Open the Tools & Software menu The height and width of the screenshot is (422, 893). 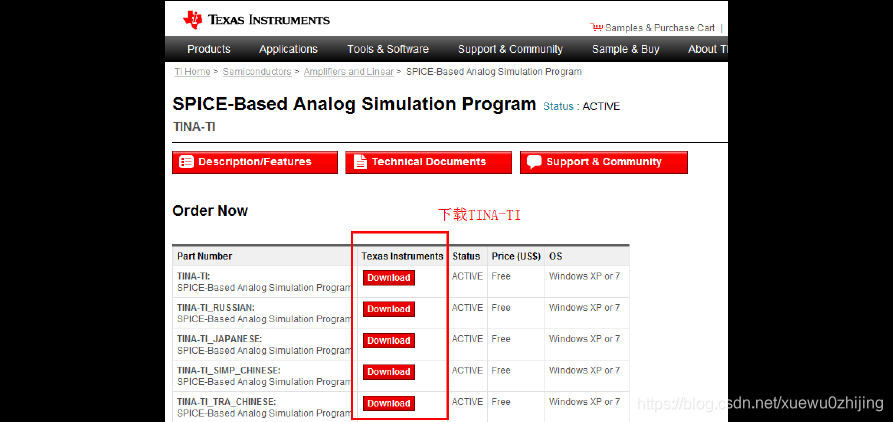(x=388, y=49)
